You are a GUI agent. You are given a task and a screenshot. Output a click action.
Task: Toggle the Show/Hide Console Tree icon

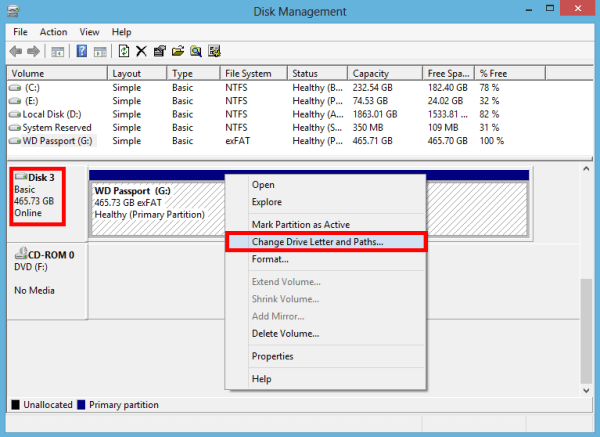58,51
